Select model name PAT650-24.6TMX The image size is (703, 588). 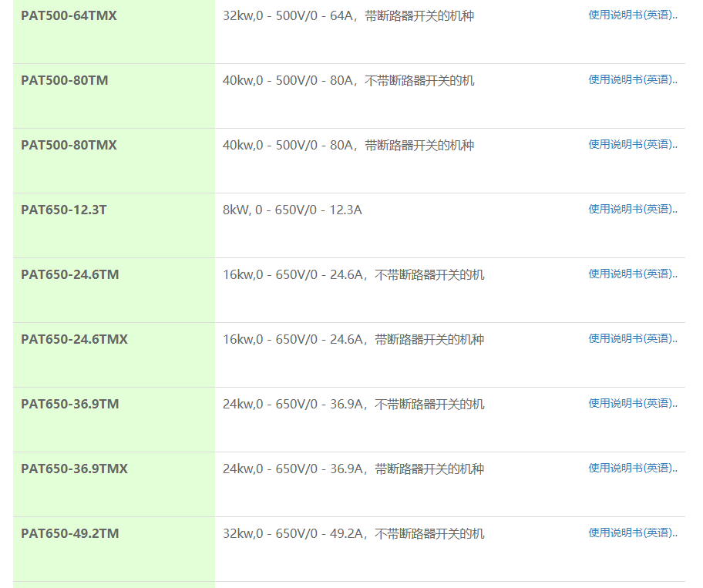tap(75, 339)
